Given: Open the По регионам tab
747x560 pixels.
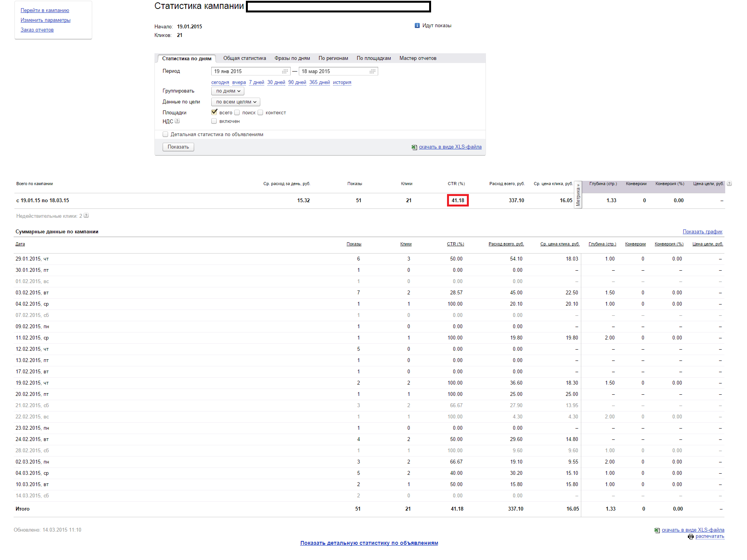Looking at the screenshot, I should [333, 58].
